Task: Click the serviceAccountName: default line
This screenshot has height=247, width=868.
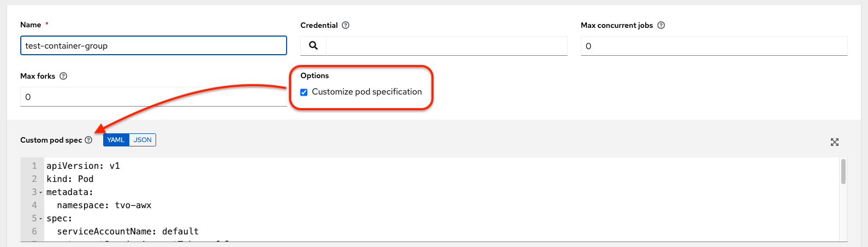Action: click(x=128, y=232)
